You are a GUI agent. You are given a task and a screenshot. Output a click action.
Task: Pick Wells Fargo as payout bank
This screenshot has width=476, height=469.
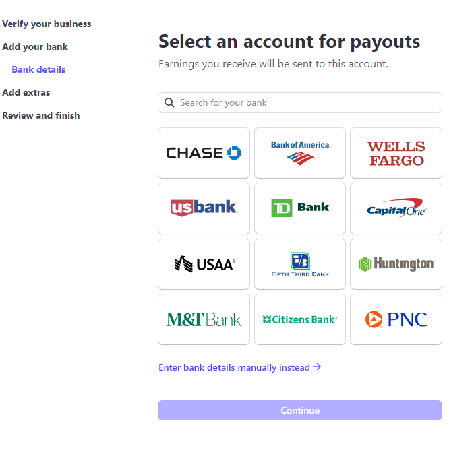pyautogui.click(x=396, y=153)
